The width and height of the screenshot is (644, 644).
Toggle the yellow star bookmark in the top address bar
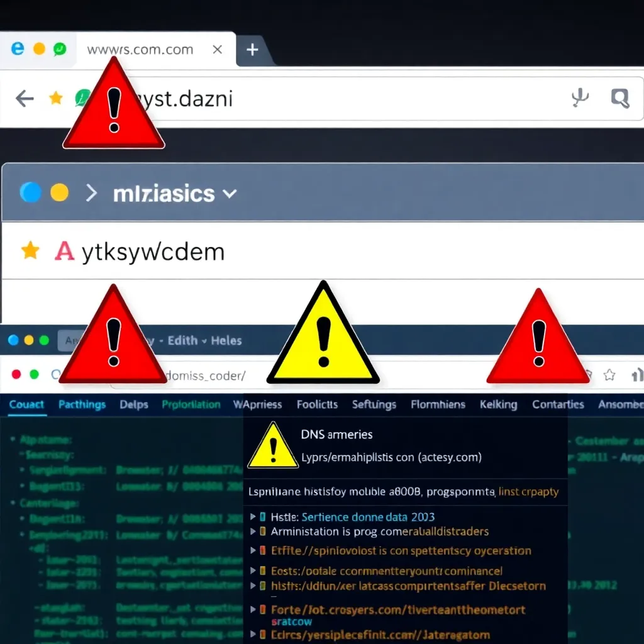pos(56,98)
